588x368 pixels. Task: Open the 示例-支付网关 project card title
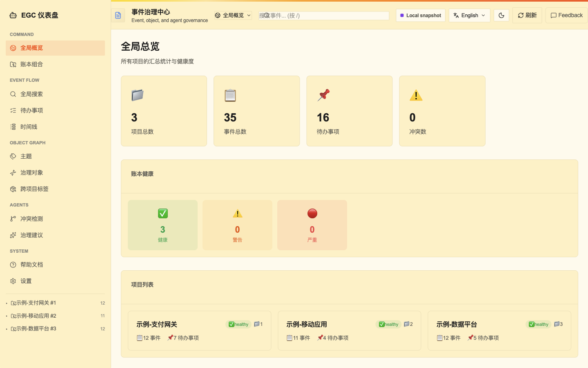tap(157, 324)
